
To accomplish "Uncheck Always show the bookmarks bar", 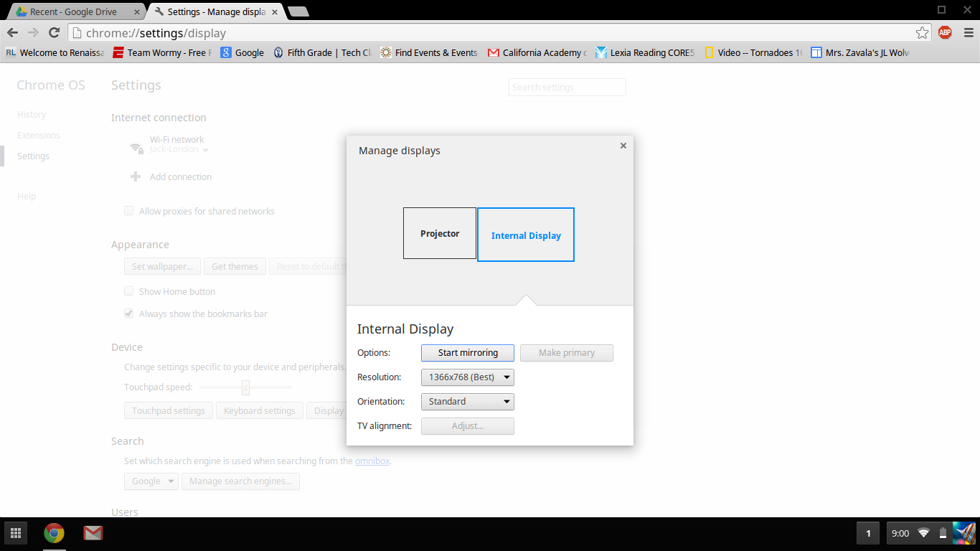I will 129,314.
